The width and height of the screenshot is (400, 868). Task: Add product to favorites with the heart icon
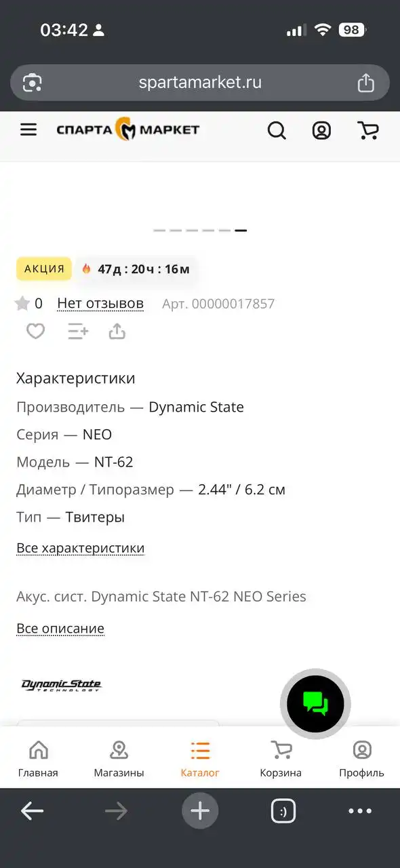35,331
